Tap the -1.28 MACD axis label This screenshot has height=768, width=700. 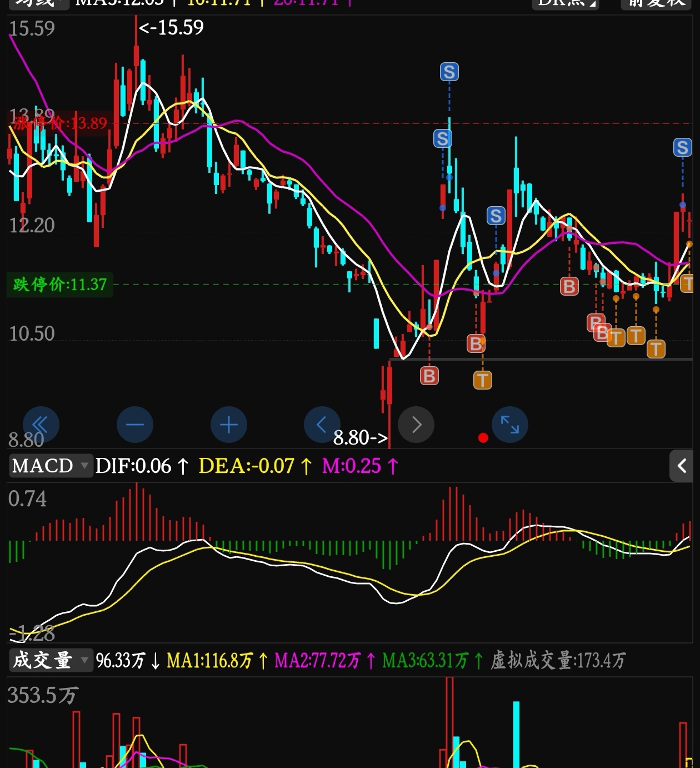32,633
